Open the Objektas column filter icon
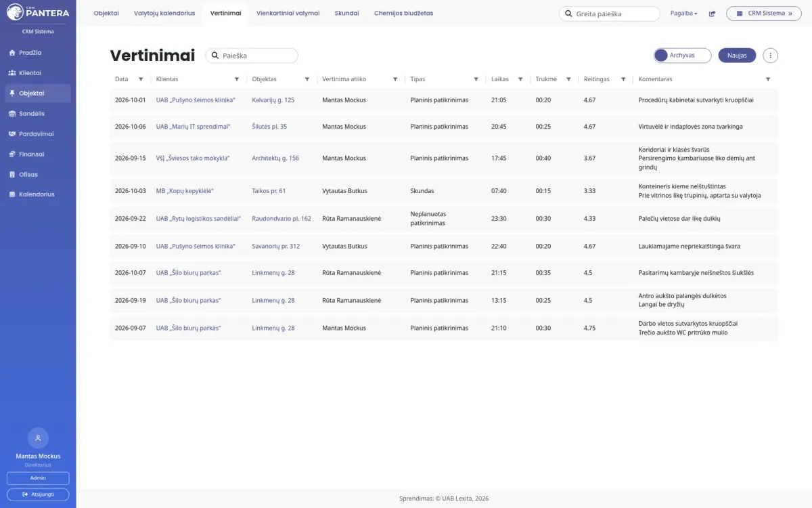This screenshot has height=508, width=812. pos(307,79)
